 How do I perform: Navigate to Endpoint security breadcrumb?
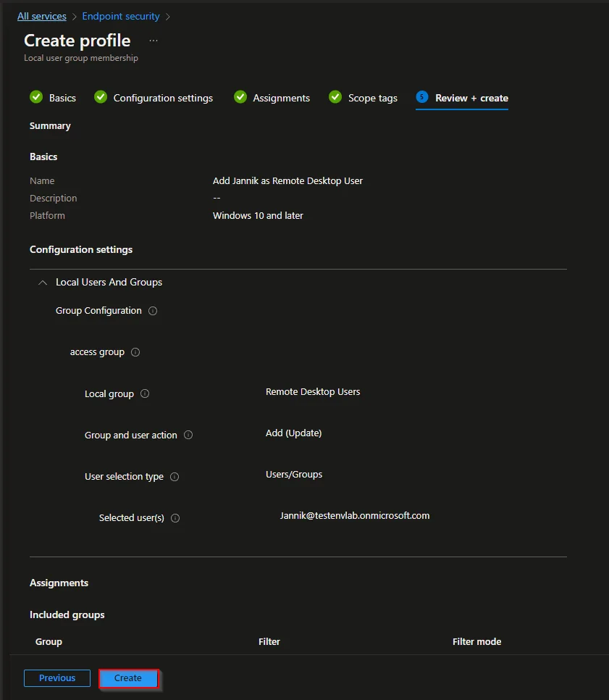tap(121, 17)
